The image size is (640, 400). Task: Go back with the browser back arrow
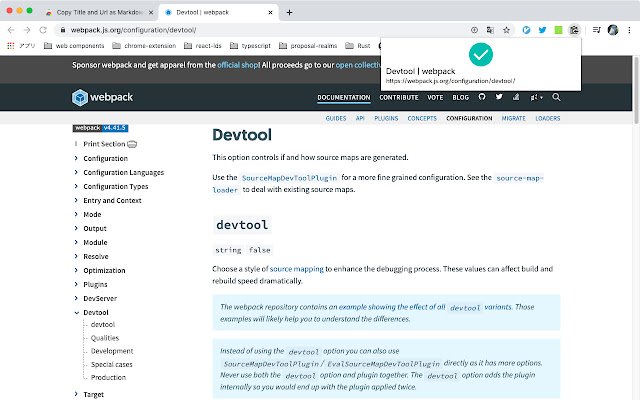pyautogui.click(x=11, y=30)
